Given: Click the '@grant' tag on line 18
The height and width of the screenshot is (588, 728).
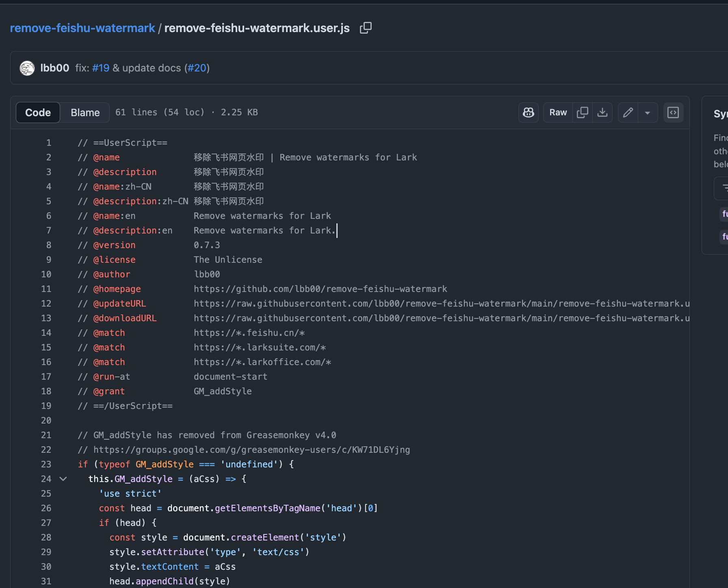Looking at the screenshot, I should tap(109, 391).
